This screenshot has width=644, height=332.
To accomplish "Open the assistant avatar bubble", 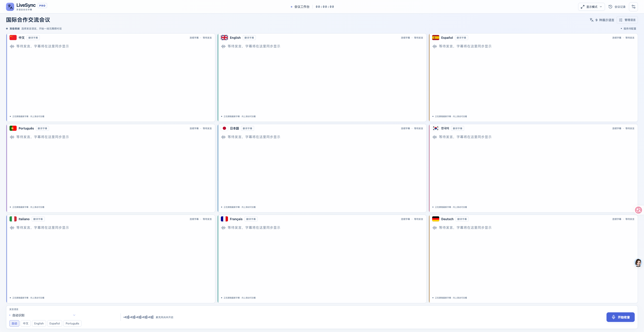I will point(638,263).
